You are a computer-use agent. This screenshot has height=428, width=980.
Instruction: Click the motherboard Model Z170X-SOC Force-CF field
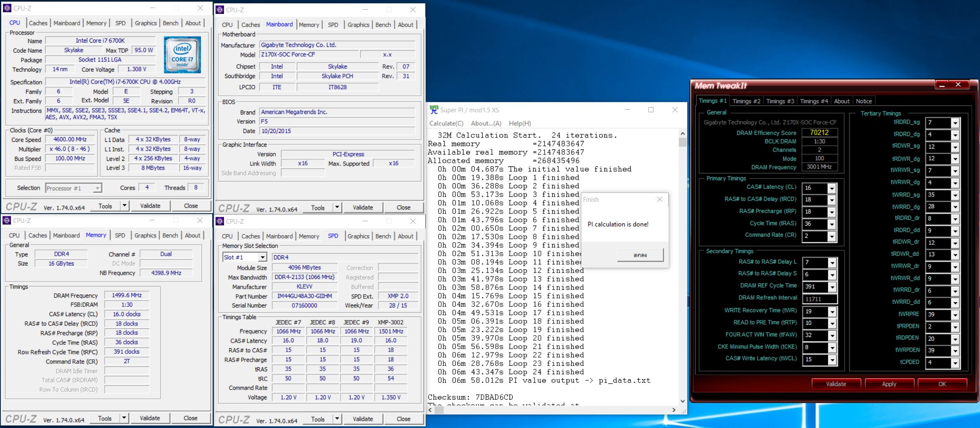coord(309,54)
